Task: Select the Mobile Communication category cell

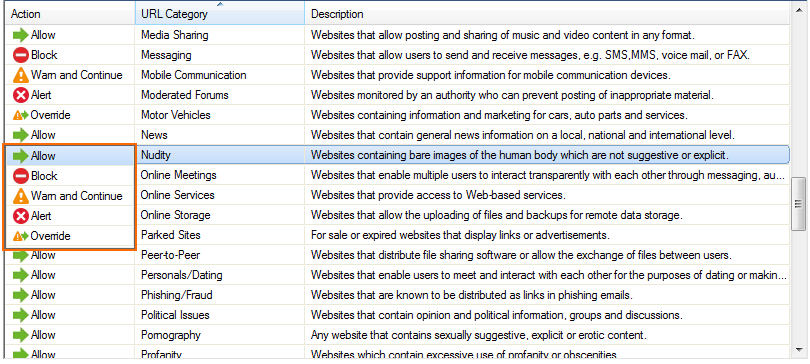Action: [x=220, y=75]
